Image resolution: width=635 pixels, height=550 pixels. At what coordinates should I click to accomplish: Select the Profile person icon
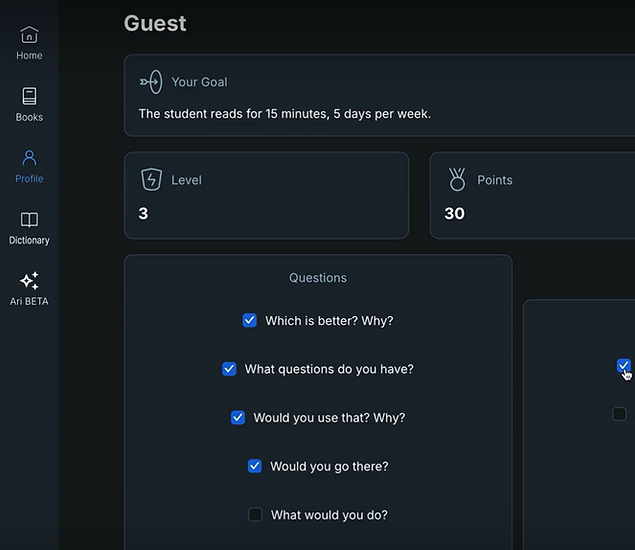[29, 158]
